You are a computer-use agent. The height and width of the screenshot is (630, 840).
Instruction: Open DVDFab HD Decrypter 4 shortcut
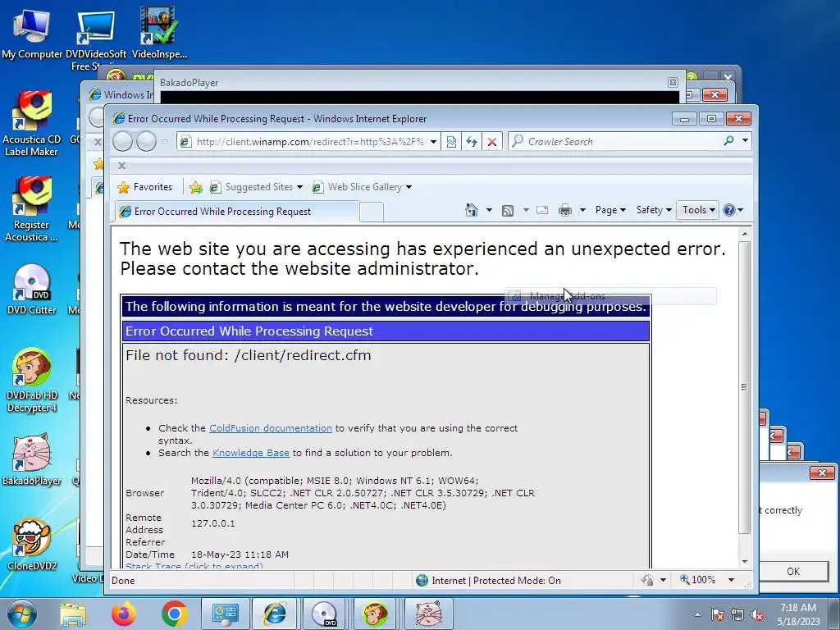coord(31,381)
